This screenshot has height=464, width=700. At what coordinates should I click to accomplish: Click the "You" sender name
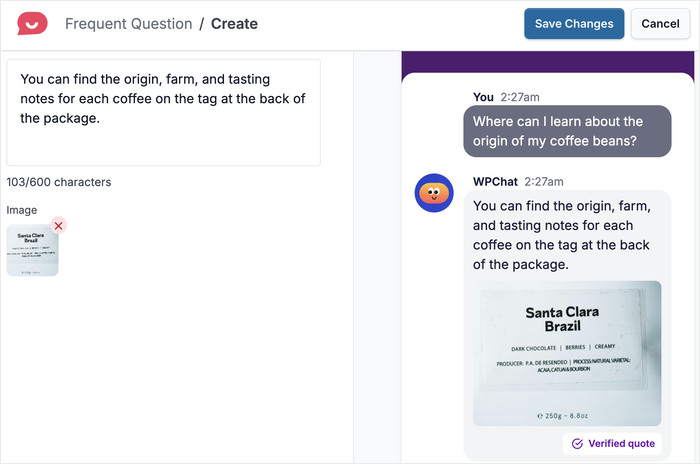point(483,97)
